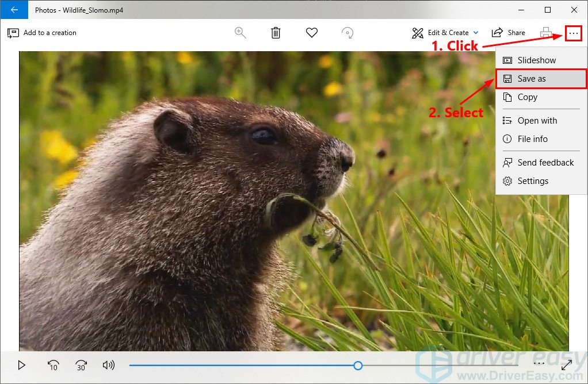Click the Print icon
This screenshot has height=384, width=588.
point(545,33)
